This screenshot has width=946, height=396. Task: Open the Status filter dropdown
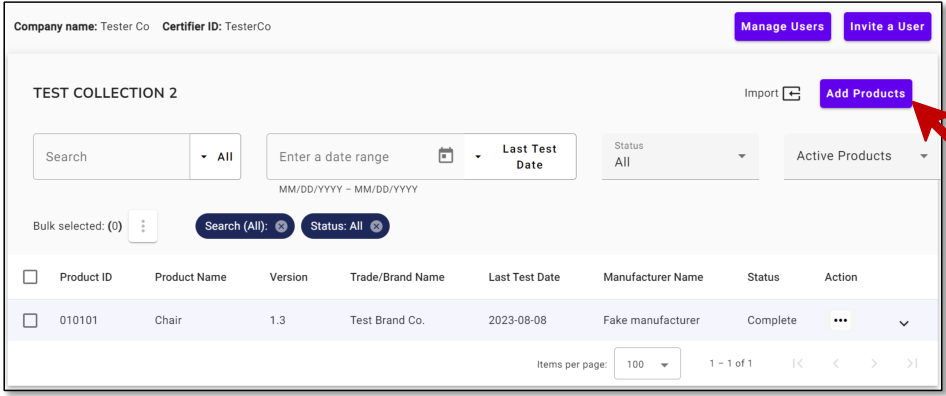point(680,156)
